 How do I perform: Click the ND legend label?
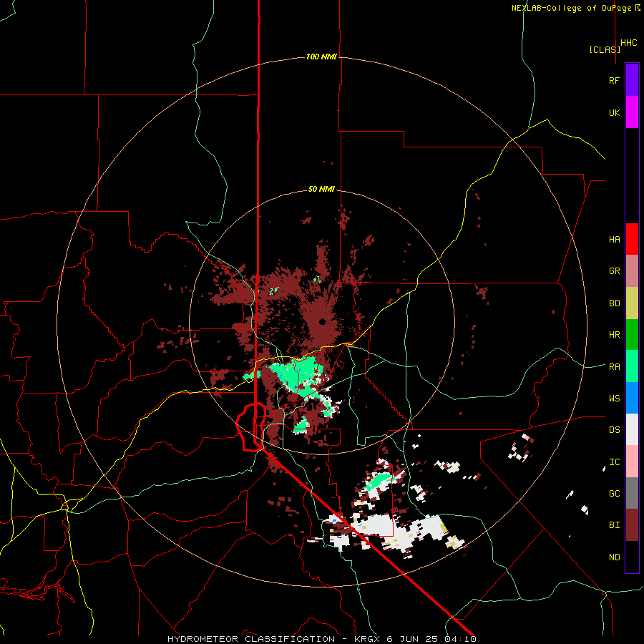(x=614, y=557)
